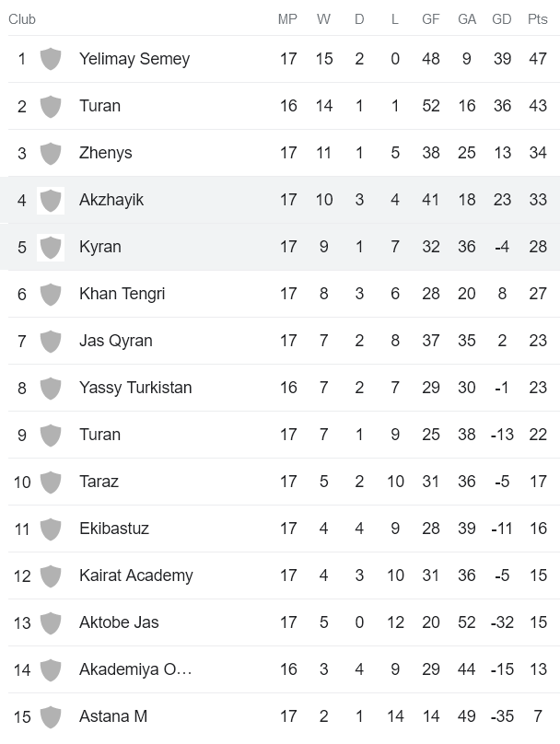Click the GF column header
The width and height of the screenshot is (560, 744).
430,19
